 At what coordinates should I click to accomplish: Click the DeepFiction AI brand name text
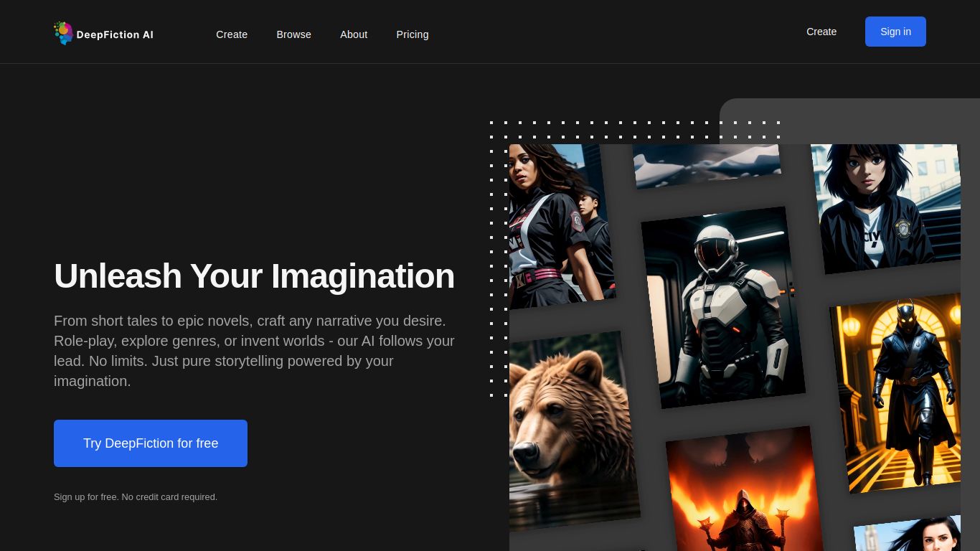115,34
